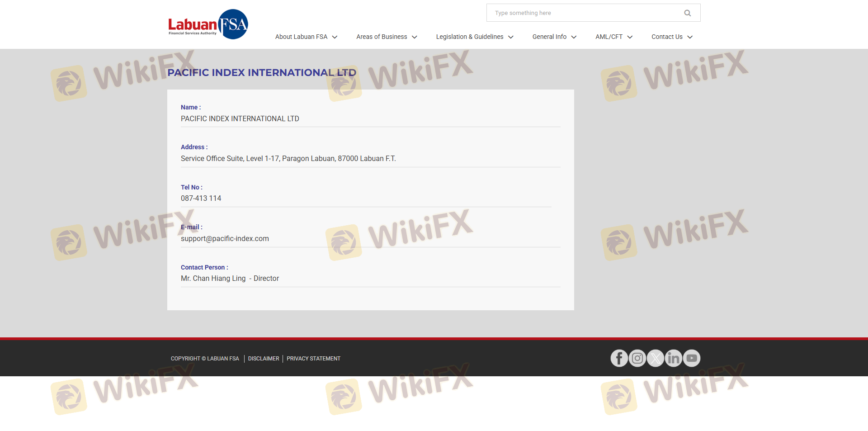This screenshot has height=431, width=868.
Task: Open the X (Twitter) social icon
Action: pyautogui.click(x=655, y=358)
